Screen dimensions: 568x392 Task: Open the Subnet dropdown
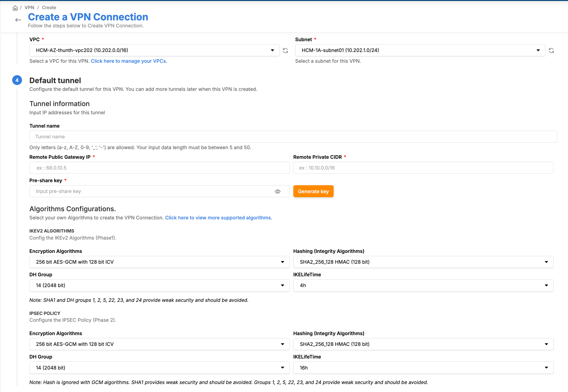420,50
